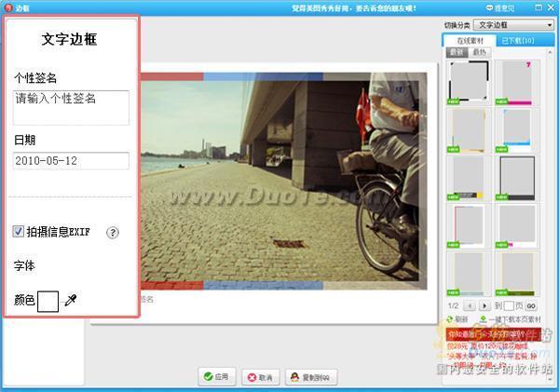
Task: Choose the border with olive green bottom bar
Action: pos(517,274)
